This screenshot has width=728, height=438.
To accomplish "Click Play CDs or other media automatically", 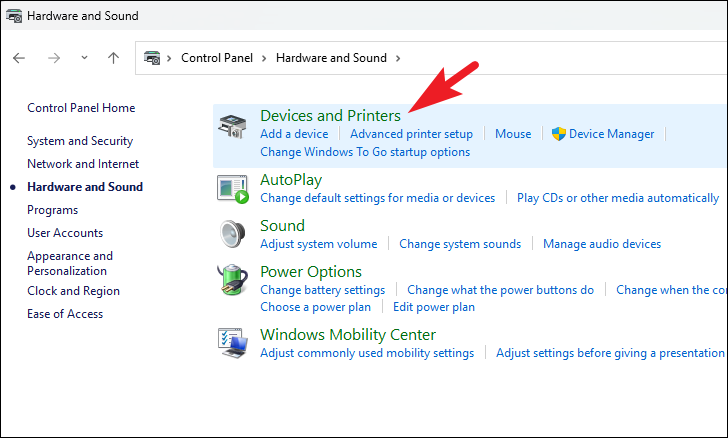I will click(x=618, y=198).
